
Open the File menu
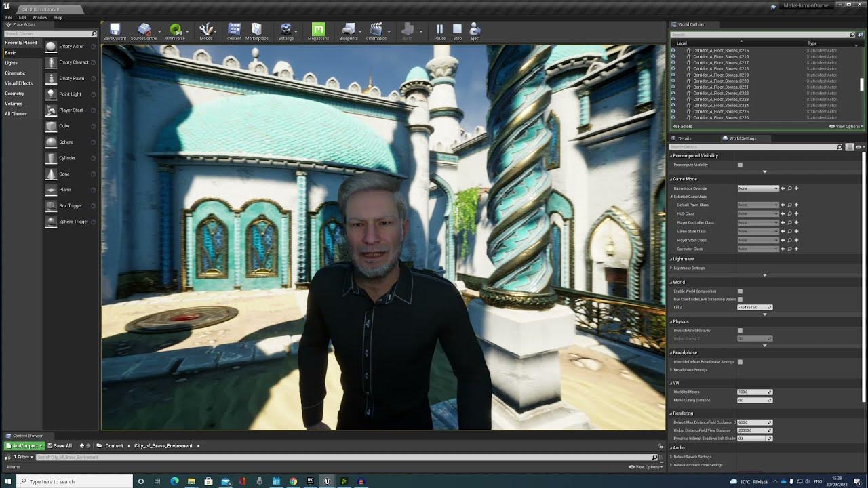tap(9, 17)
